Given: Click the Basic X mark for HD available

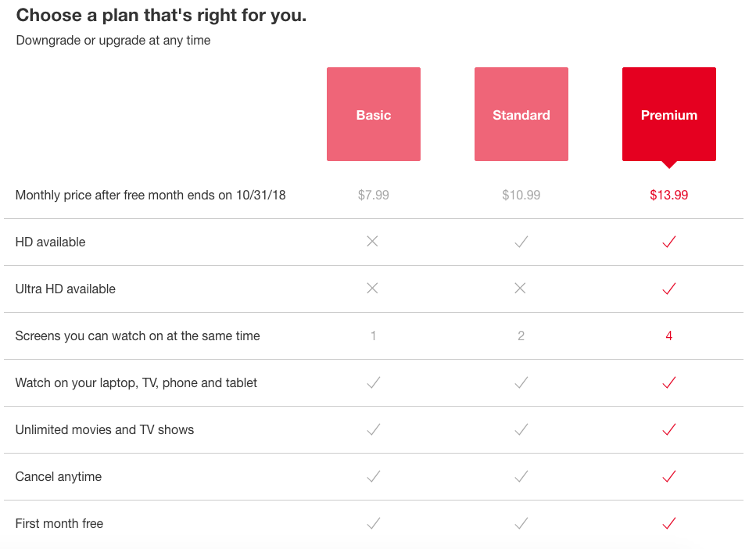Looking at the screenshot, I should click(373, 242).
